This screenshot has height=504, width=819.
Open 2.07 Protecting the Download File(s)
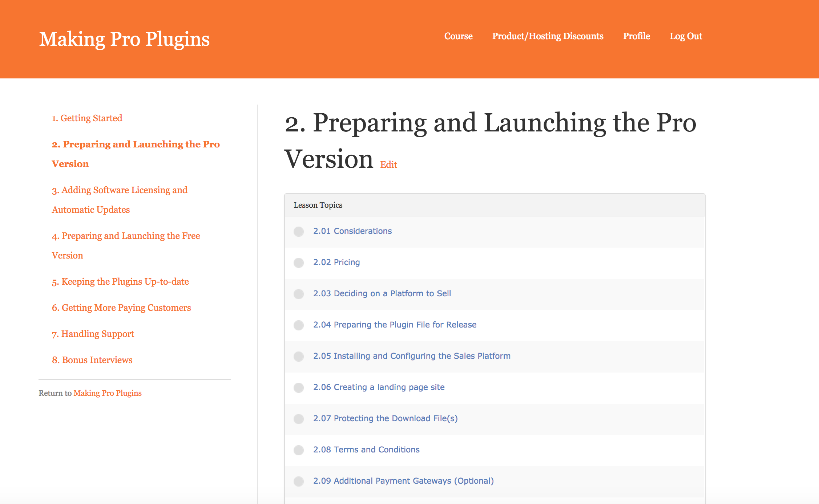(386, 418)
